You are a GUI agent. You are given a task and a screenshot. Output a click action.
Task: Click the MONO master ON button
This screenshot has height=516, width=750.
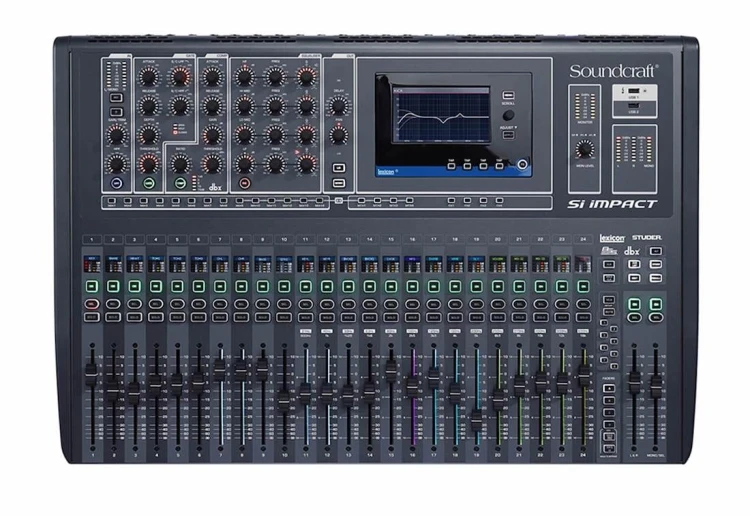656,304
